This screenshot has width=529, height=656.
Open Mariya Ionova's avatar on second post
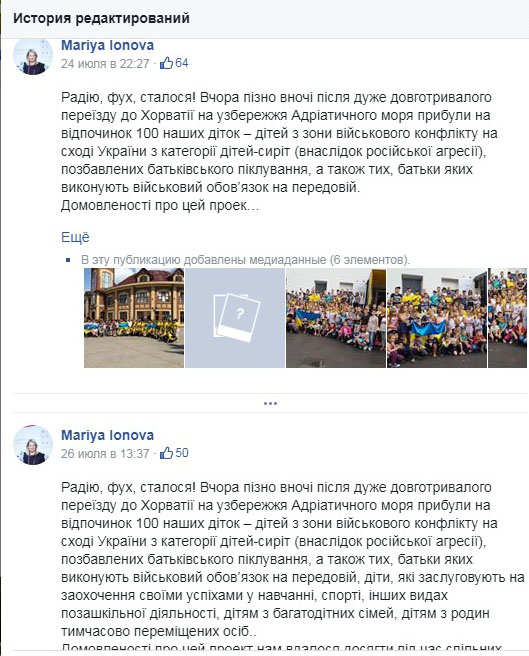click(33, 445)
